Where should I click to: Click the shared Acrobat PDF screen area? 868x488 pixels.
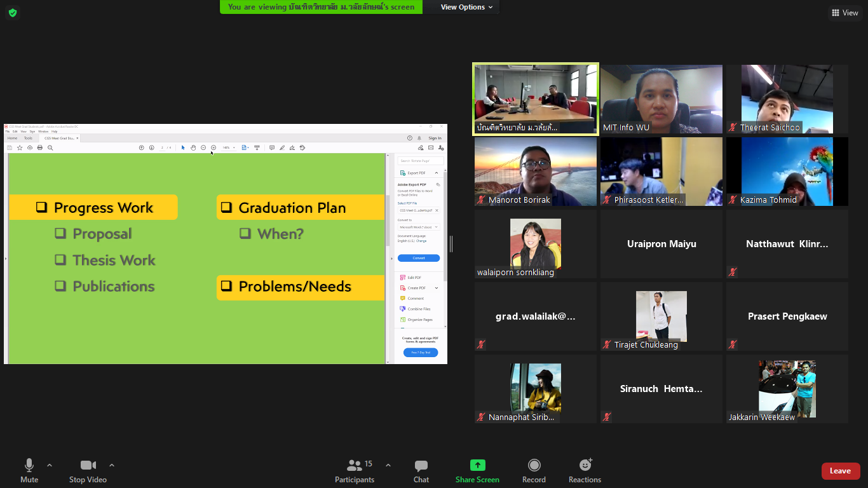pyautogui.click(x=197, y=254)
